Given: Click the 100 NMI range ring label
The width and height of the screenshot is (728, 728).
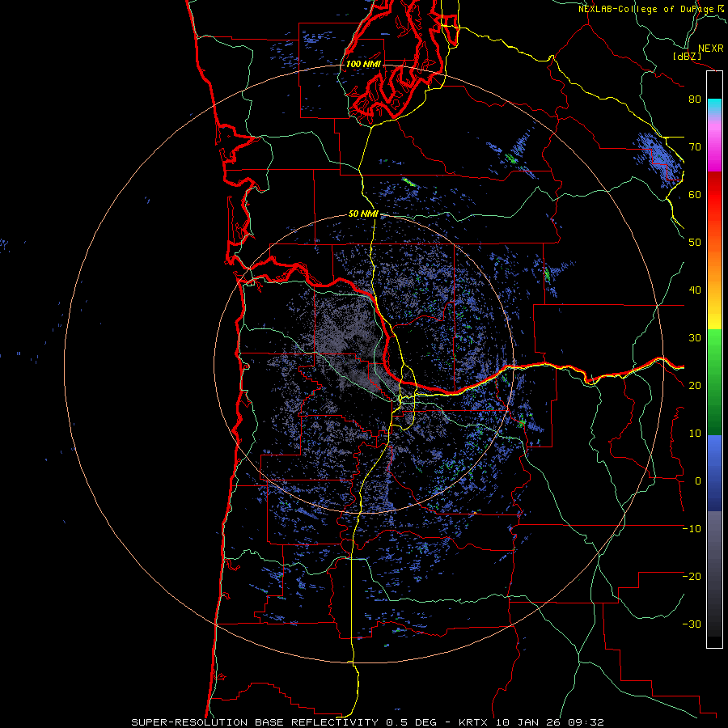Looking at the screenshot, I should (363, 64).
